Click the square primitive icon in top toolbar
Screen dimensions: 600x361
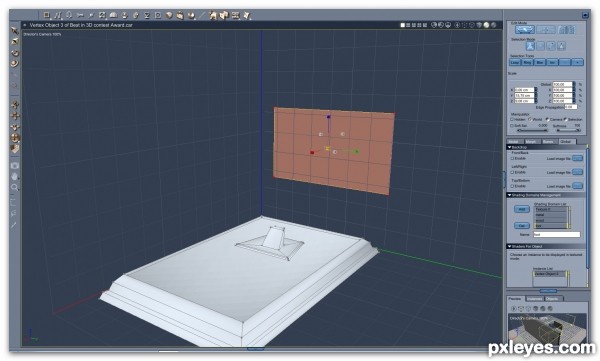(47, 15)
